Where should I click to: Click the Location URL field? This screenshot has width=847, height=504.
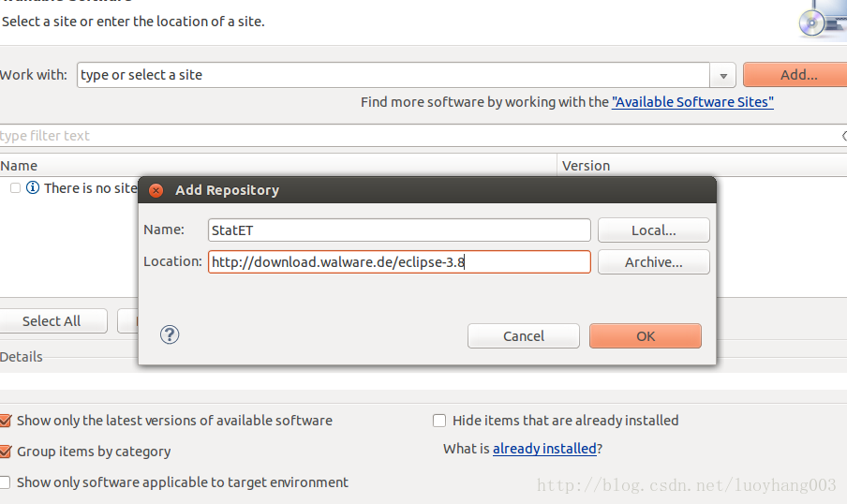[399, 262]
